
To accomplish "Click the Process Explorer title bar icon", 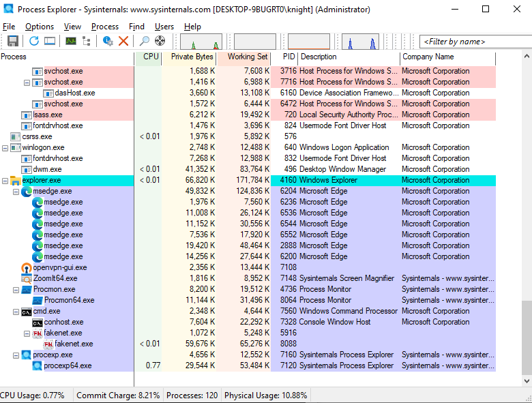I will click(8, 8).
